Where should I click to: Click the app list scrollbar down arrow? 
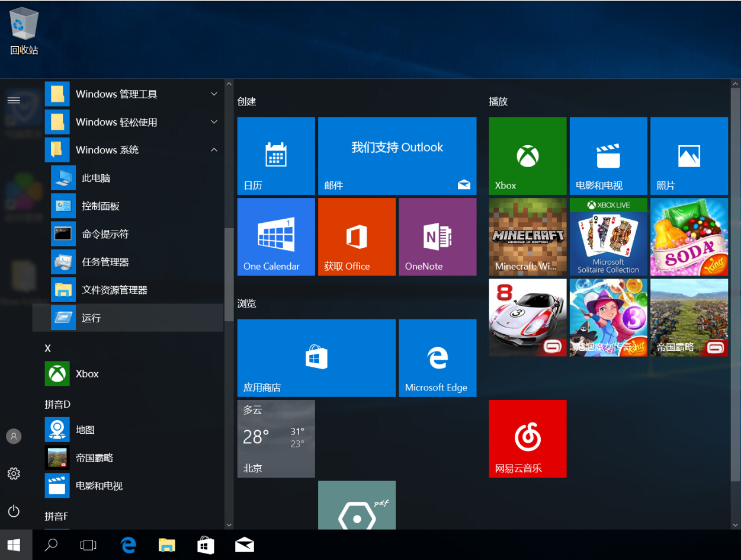coord(229,524)
